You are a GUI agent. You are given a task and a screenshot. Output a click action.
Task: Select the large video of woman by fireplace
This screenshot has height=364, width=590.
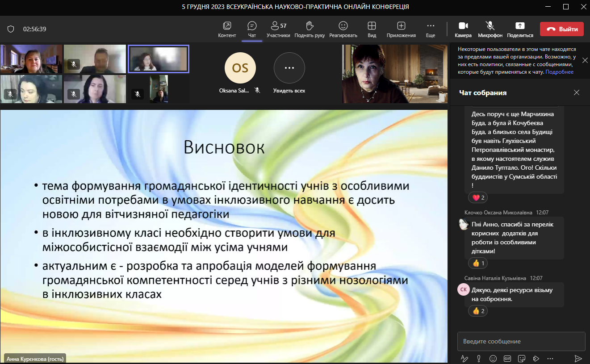click(394, 74)
